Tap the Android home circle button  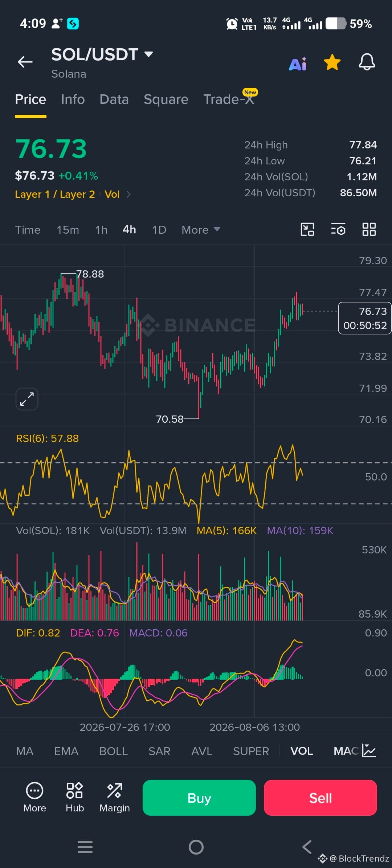click(196, 847)
